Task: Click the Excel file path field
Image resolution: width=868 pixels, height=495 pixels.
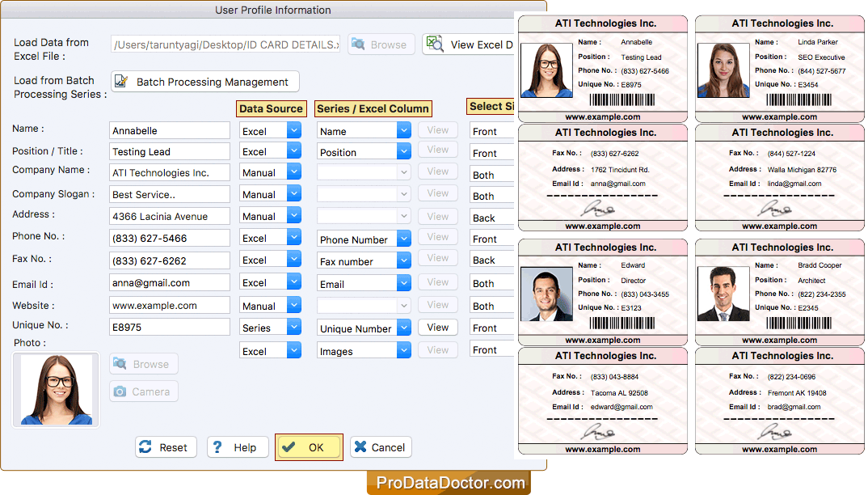Action: (x=225, y=44)
